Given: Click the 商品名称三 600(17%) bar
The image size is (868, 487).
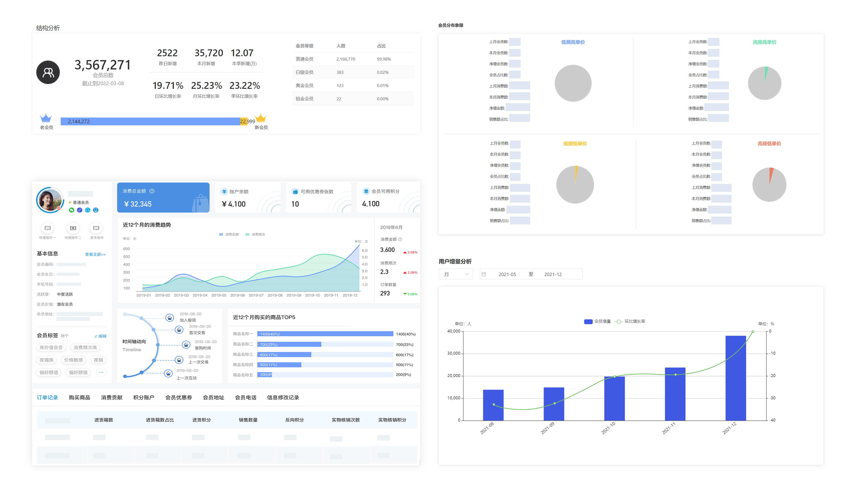Looking at the screenshot, I should tap(284, 355).
